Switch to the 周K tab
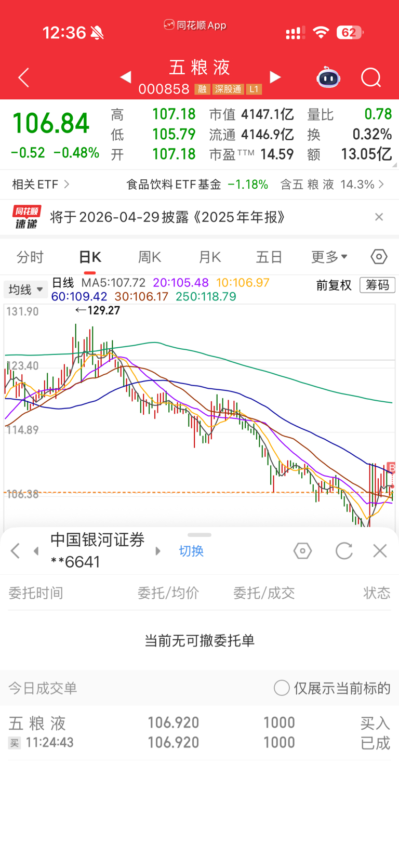 150,257
